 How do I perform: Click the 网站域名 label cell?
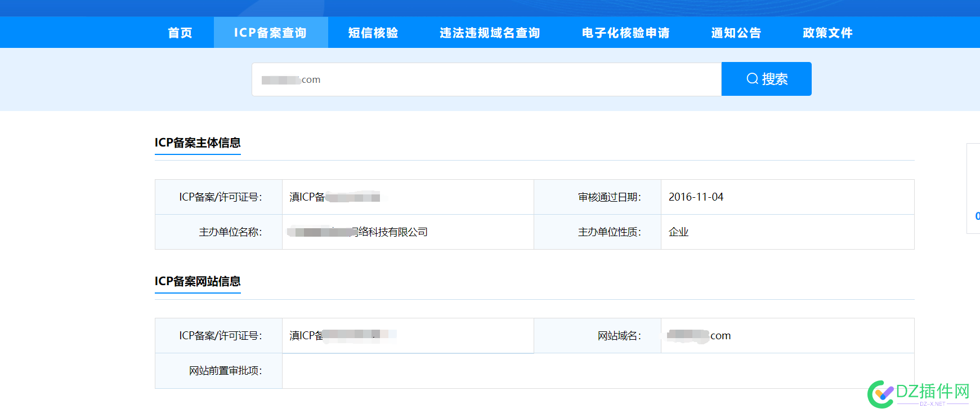[x=597, y=335]
